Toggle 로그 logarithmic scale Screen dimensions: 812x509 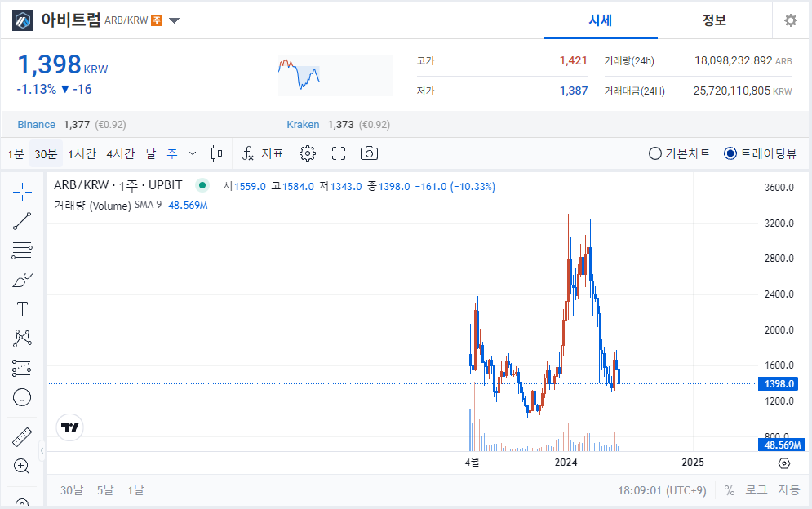coord(756,490)
